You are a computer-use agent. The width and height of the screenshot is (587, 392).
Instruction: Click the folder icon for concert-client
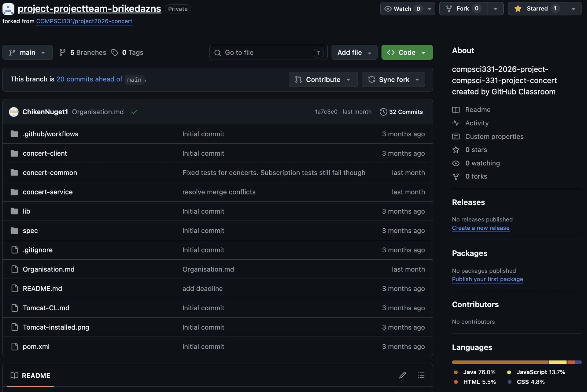(14, 153)
